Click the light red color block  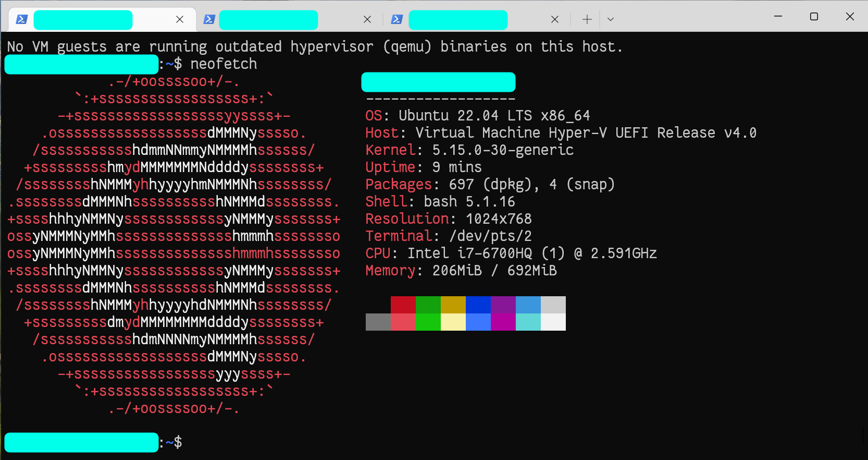pyautogui.click(x=403, y=322)
